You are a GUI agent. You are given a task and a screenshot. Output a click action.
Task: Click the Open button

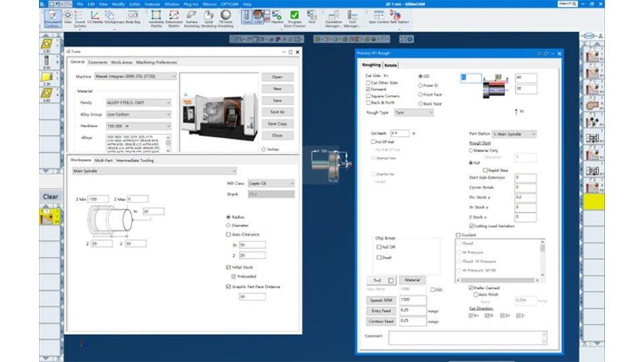[277, 76]
